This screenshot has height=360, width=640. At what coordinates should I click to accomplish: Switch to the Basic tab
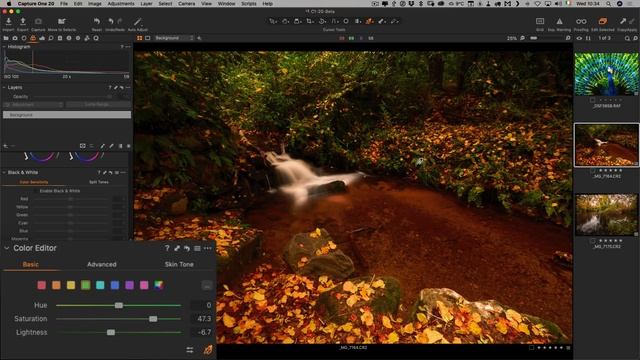click(x=31, y=264)
